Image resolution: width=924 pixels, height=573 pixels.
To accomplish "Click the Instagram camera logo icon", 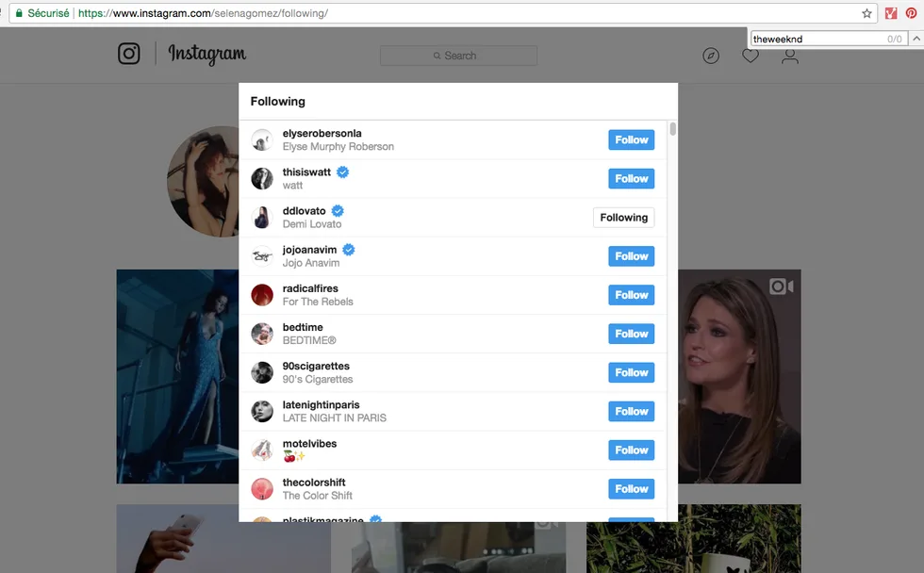I will click(128, 54).
